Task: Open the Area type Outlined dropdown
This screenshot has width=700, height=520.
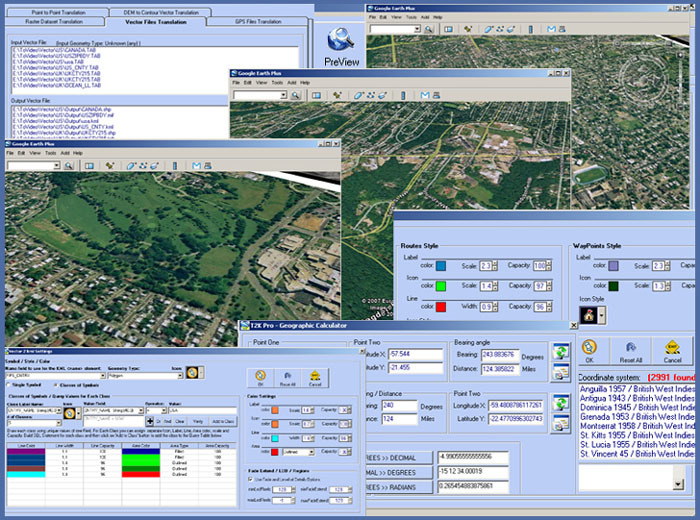Action: [311, 452]
